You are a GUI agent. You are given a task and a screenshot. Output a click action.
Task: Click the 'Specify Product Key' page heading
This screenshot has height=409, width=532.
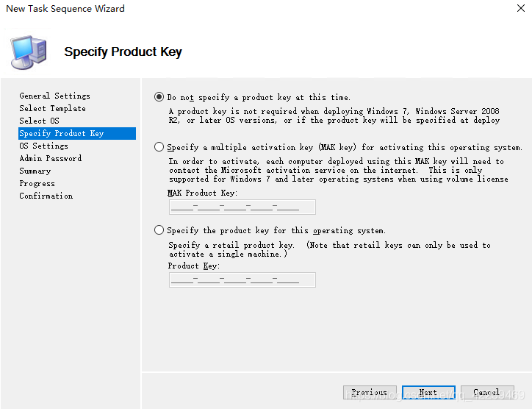pyautogui.click(x=123, y=51)
